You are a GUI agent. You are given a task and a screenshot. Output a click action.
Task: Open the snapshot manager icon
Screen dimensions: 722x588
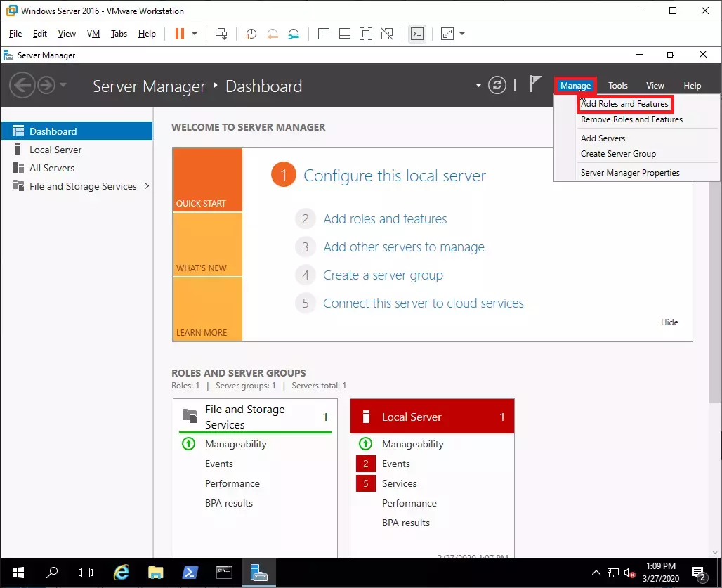click(x=294, y=34)
